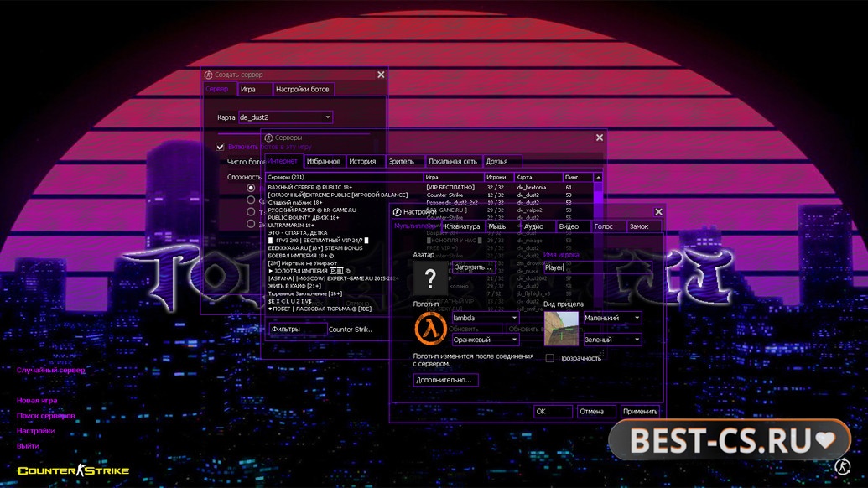Click the OK button in Настройки
The width and height of the screenshot is (868, 488).
(553, 412)
